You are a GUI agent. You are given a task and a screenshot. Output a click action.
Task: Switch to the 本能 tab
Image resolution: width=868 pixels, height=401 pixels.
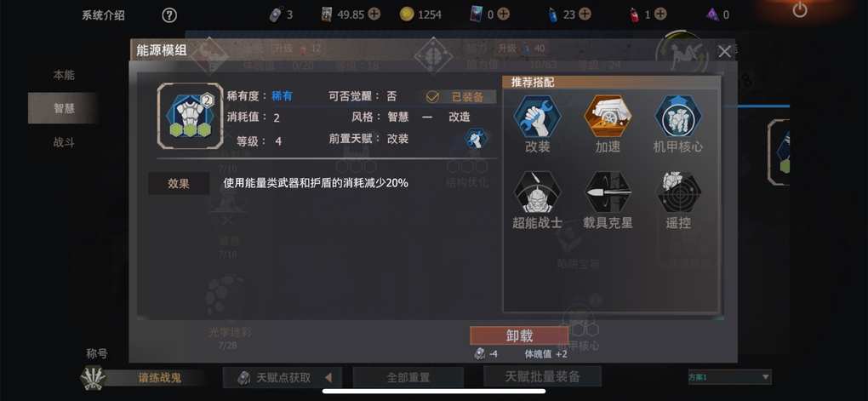64,75
